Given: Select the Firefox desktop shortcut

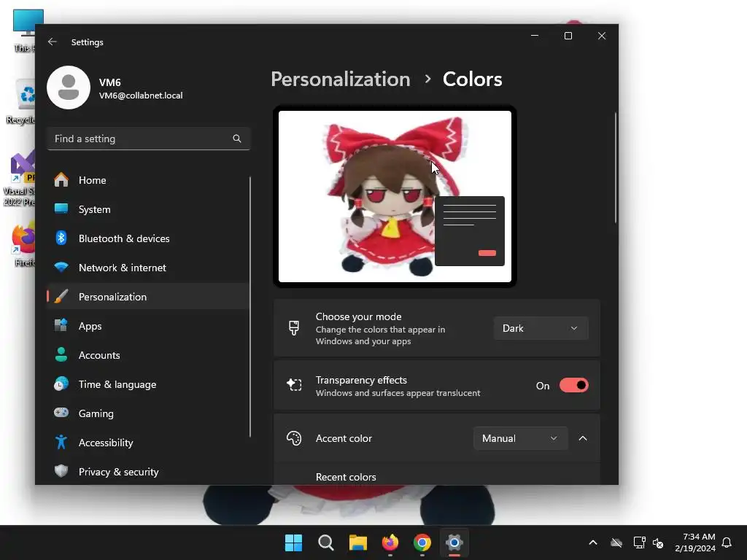Looking at the screenshot, I should tap(24, 245).
